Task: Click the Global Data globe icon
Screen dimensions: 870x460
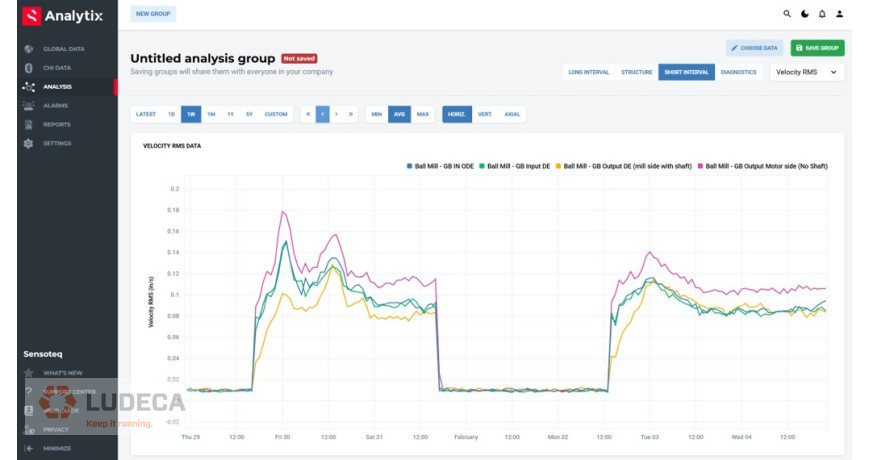Action: coord(29,49)
